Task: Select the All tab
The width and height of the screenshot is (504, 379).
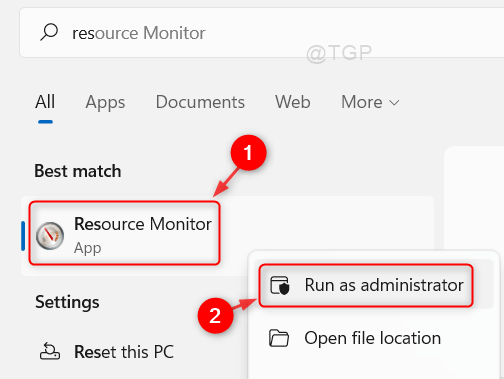Action: 45,102
